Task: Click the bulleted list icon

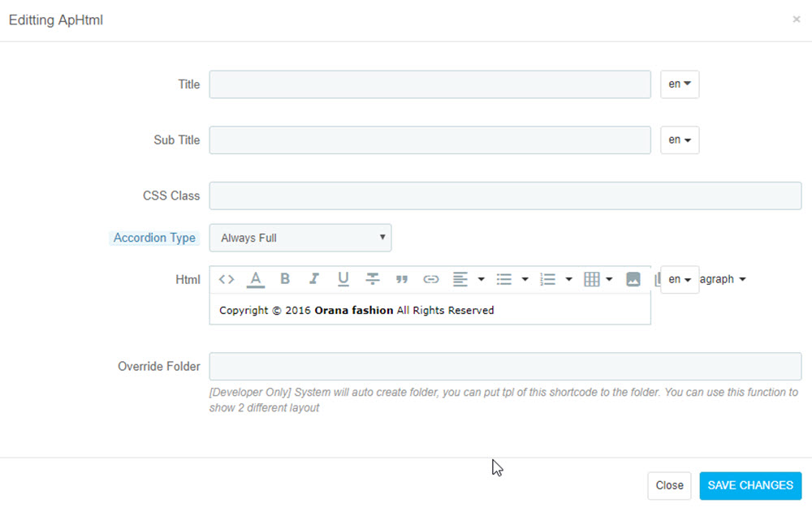Action: (x=504, y=280)
